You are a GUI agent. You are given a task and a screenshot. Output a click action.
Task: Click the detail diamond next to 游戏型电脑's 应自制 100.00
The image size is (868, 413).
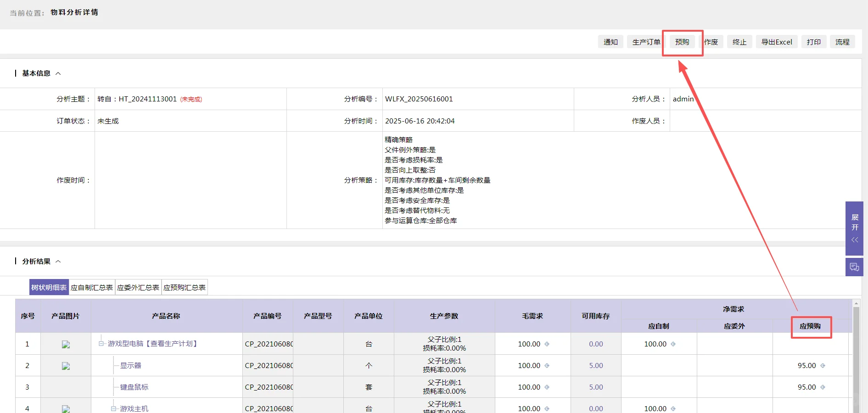tap(674, 344)
